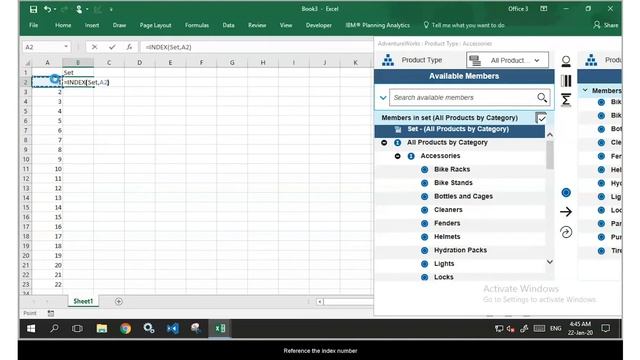
Task: Click the Search available members field
Action: (x=463, y=98)
